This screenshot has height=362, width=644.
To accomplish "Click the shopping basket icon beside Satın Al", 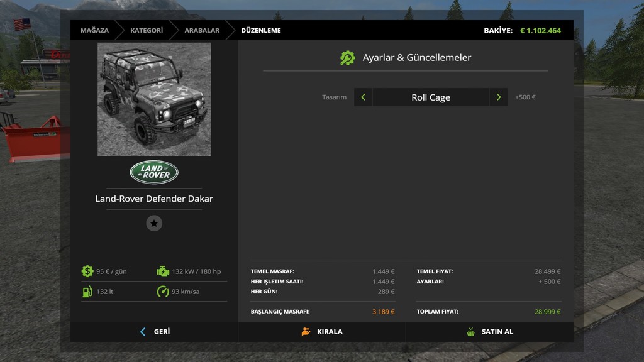I will click(470, 332).
